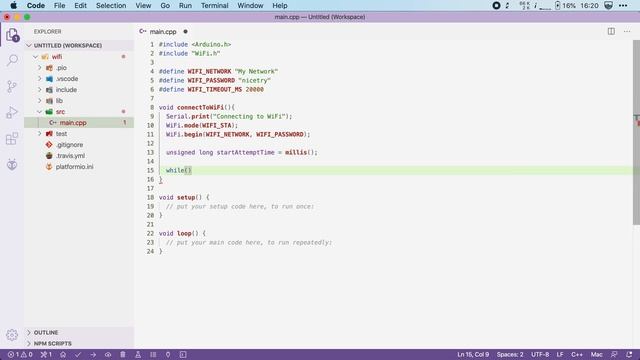This screenshot has width=640, height=360.
Task: Open the File menu
Action: (60, 6)
